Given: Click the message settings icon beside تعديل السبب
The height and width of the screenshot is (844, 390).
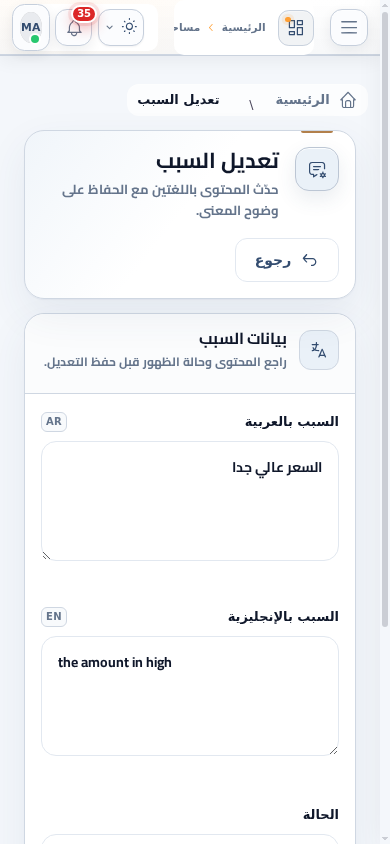Looking at the screenshot, I should click(317, 170).
